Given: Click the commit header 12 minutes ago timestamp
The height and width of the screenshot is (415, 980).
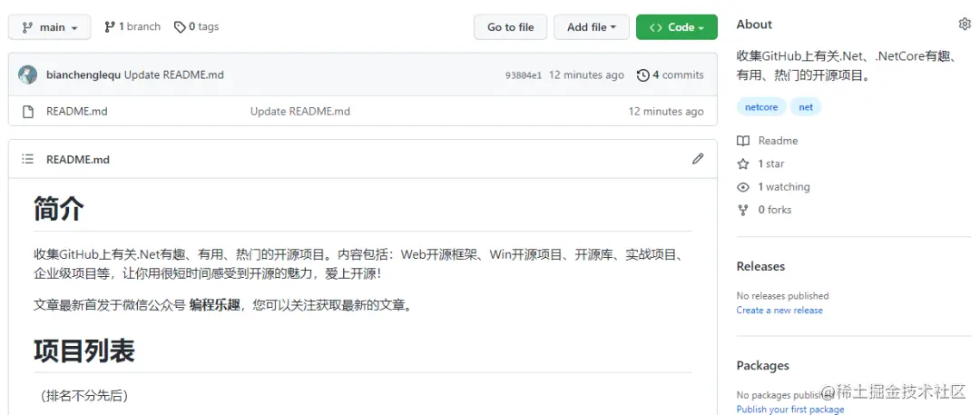Looking at the screenshot, I should tap(586, 75).
